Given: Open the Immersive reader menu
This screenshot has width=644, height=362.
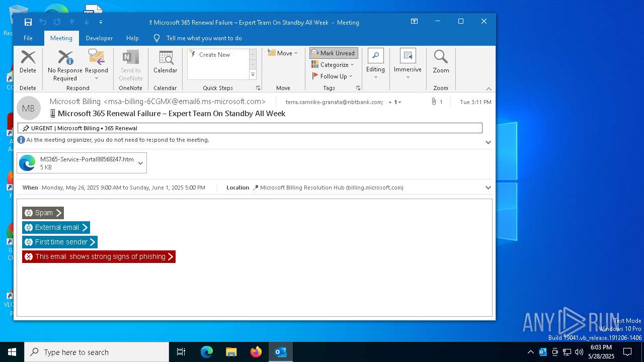Looking at the screenshot, I should coord(408,64).
